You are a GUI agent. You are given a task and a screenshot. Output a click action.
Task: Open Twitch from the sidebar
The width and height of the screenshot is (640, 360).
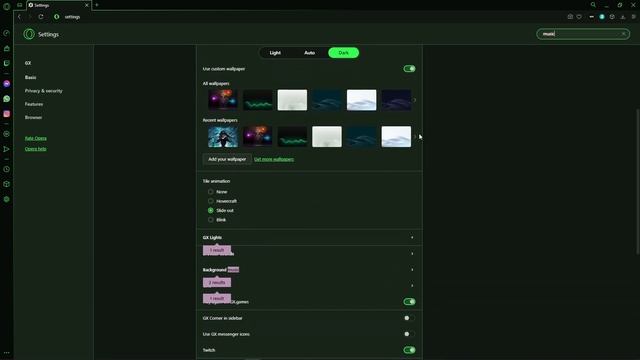coord(7,63)
